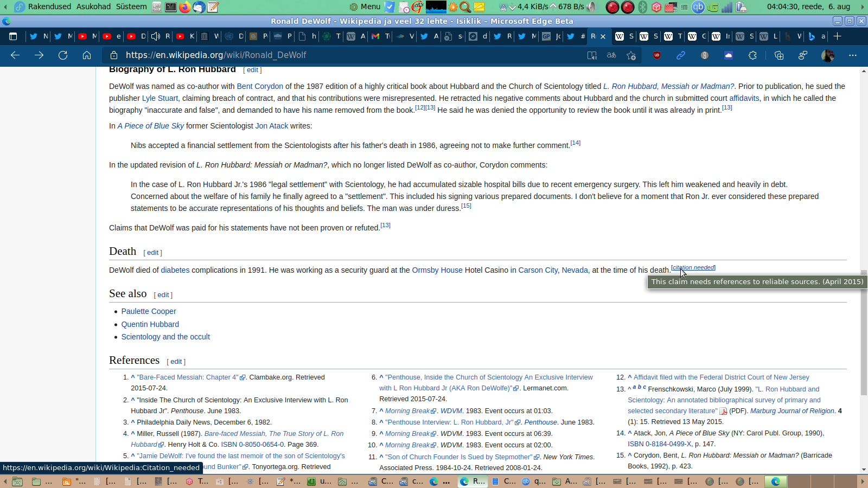Open the qBittorrent tray icon
868x488 pixels.
click(698, 7)
